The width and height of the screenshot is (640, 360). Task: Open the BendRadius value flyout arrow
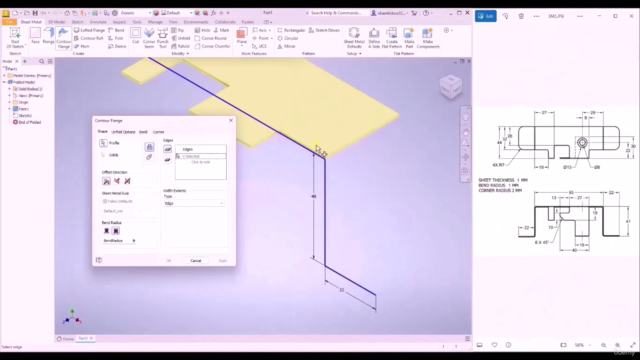point(134,241)
